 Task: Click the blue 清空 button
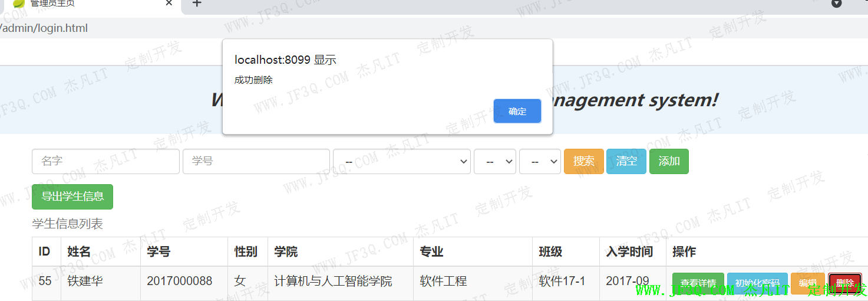click(626, 161)
